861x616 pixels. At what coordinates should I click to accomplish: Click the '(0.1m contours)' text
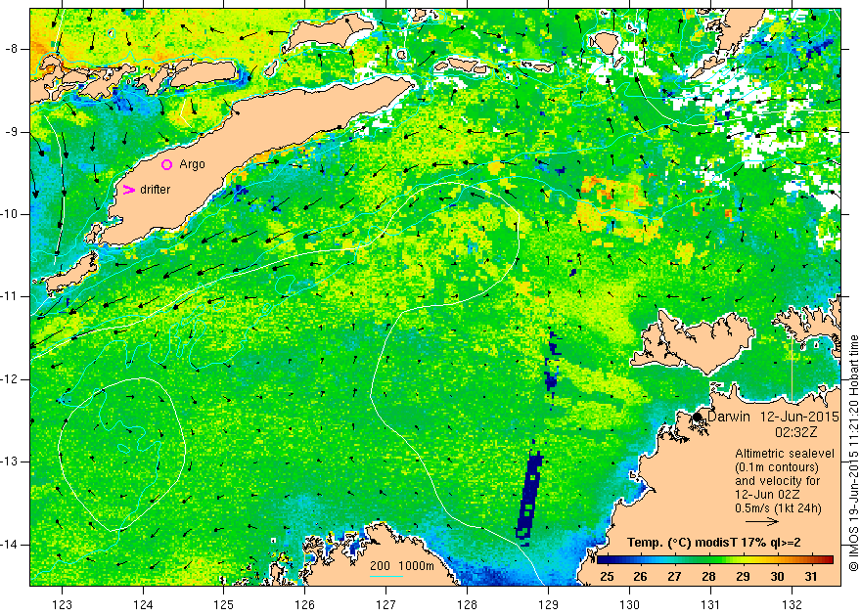[x=777, y=467]
